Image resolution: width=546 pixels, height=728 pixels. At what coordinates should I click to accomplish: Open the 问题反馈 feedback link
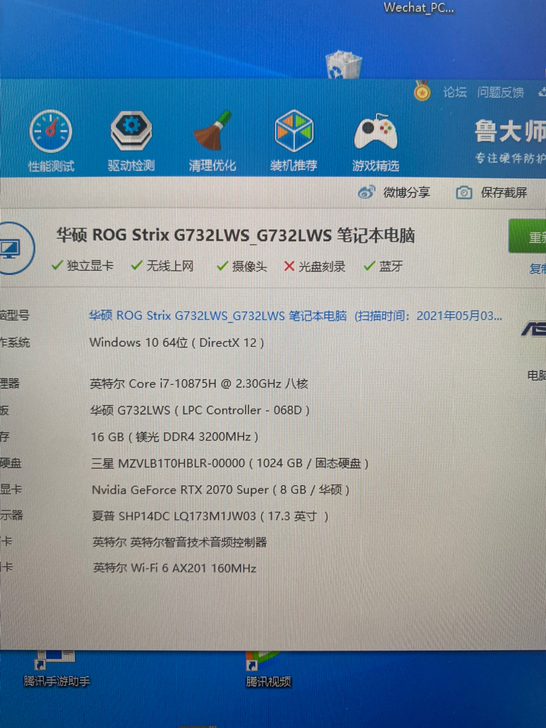coord(500,92)
